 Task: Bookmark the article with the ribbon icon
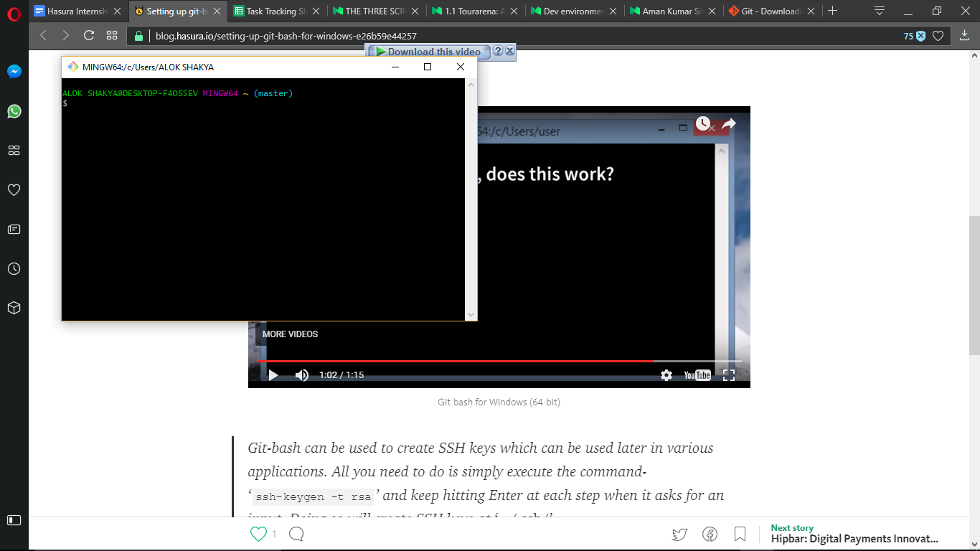pyautogui.click(x=740, y=534)
